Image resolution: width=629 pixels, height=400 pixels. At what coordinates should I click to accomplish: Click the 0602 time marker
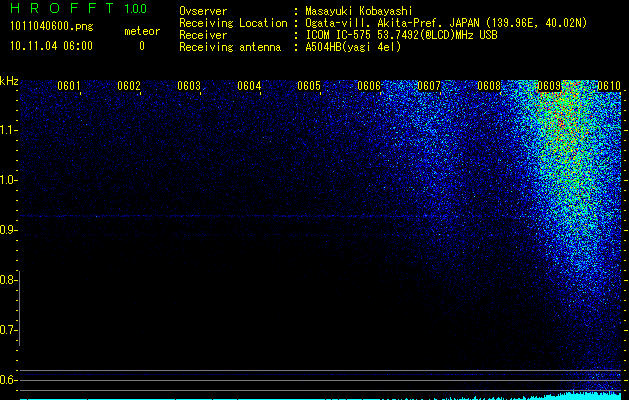tap(129, 86)
